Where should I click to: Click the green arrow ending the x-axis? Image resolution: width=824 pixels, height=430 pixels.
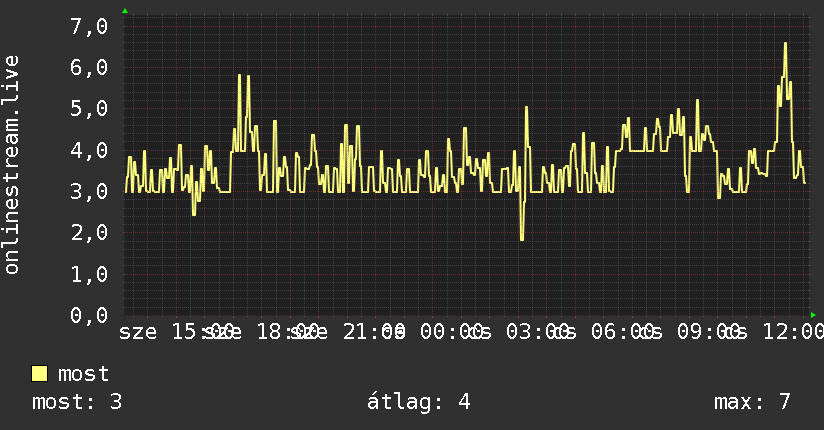point(813,315)
